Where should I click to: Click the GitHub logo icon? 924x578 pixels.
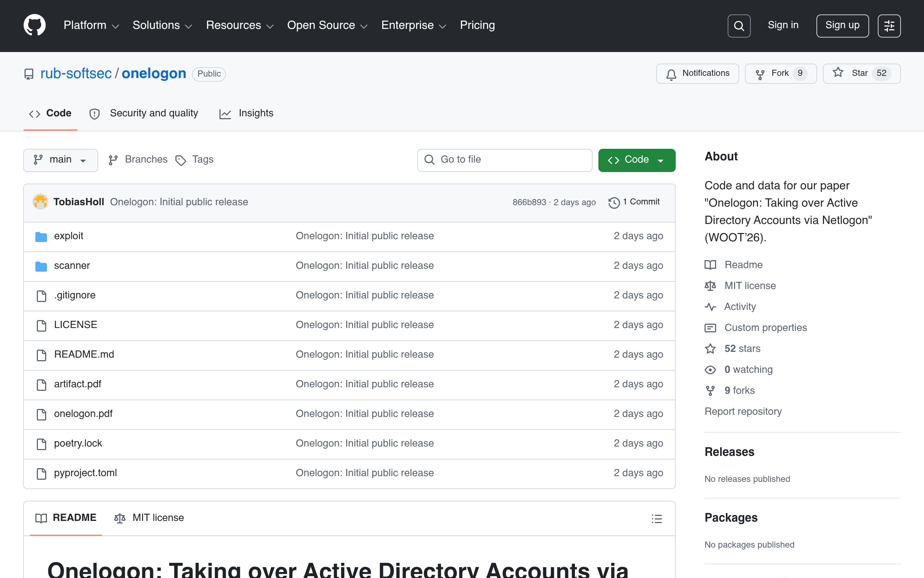pos(34,25)
